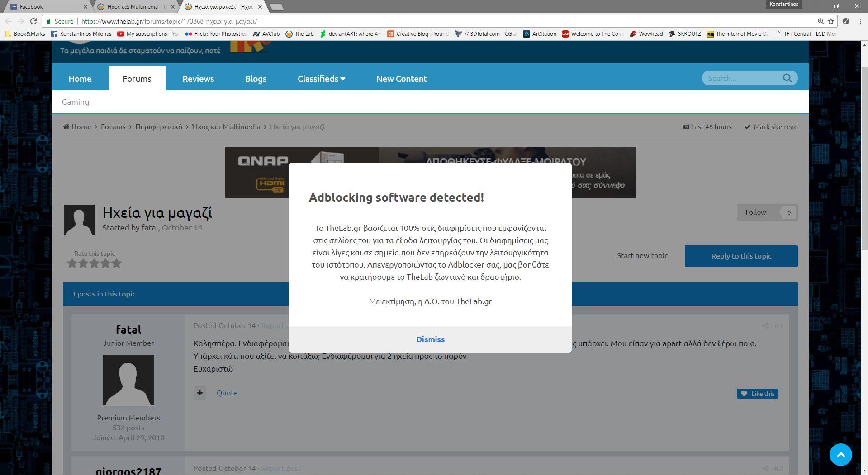
Task: Share the first post via share icon
Action: [x=765, y=325]
